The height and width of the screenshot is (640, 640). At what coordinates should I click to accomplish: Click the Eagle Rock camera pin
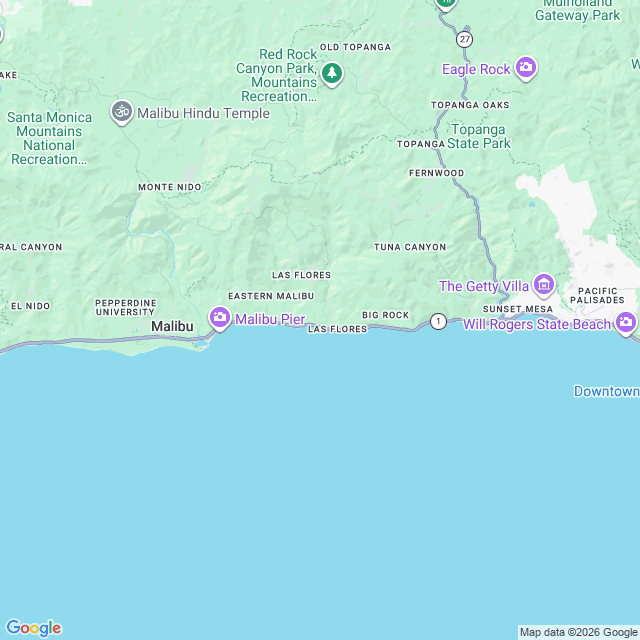click(x=526, y=68)
